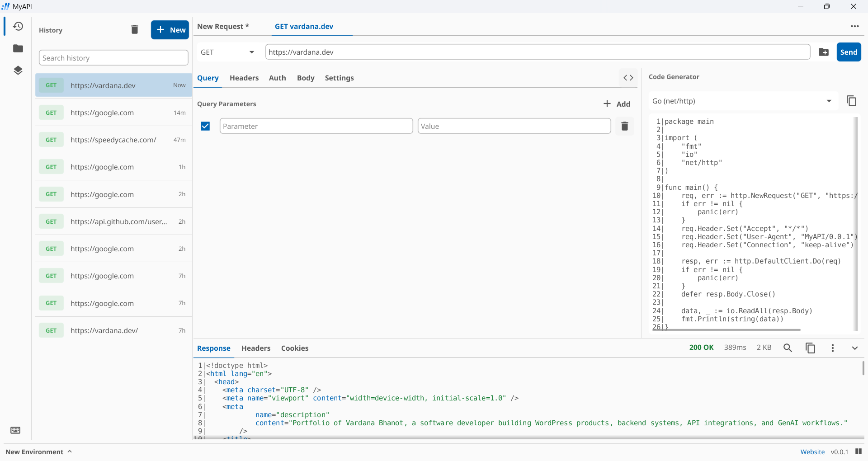Toggle the code generator panel icon
Viewport: 868px width, 461px height.
click(628, 78)
